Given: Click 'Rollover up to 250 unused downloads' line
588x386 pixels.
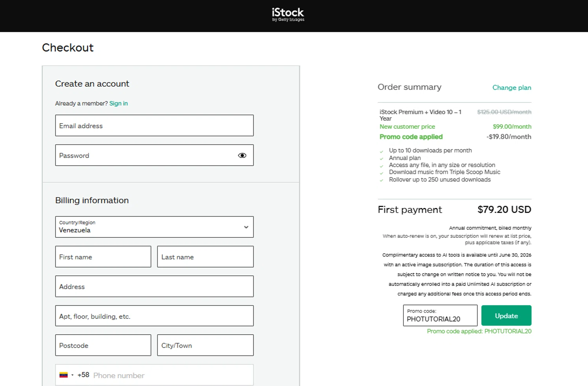Looking at the screenshot, I should click(440, 179).
